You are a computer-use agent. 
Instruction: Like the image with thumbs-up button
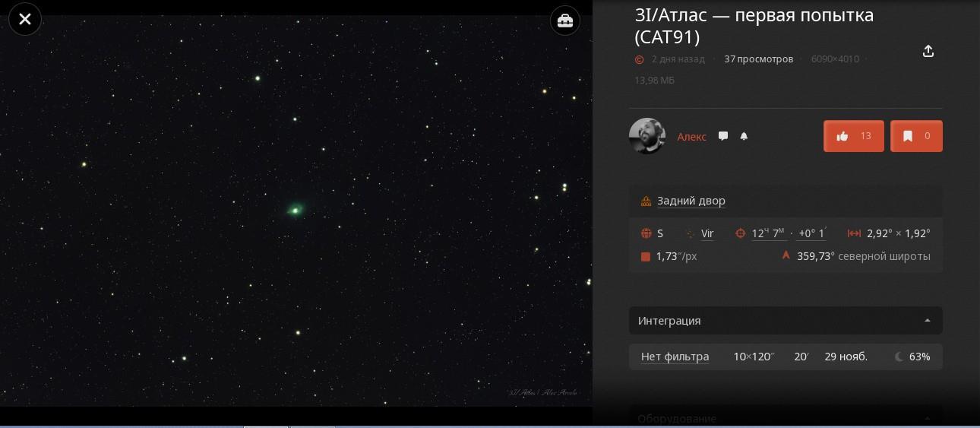coord(854,136)
